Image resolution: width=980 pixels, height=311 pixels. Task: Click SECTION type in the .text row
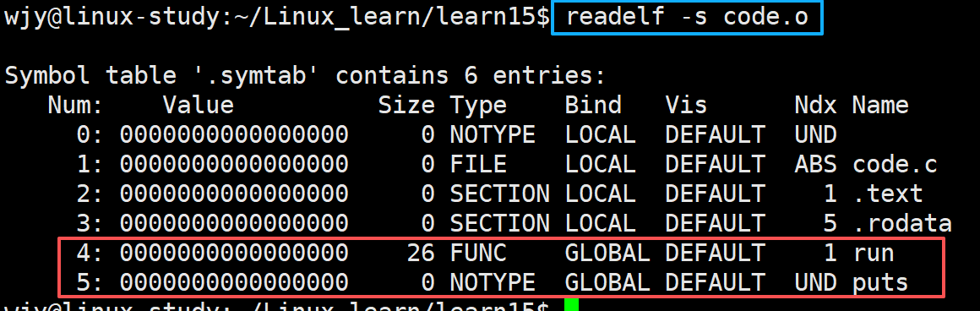[x=500, y=194]
